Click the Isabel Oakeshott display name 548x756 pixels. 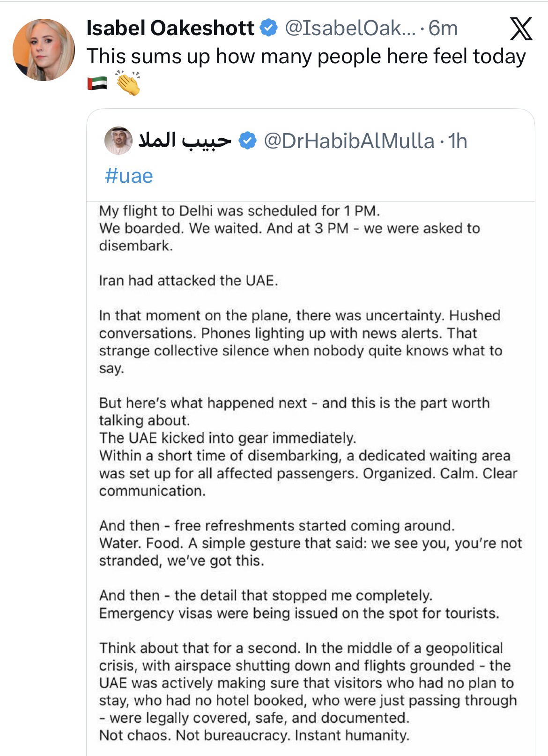pos(170,29)
